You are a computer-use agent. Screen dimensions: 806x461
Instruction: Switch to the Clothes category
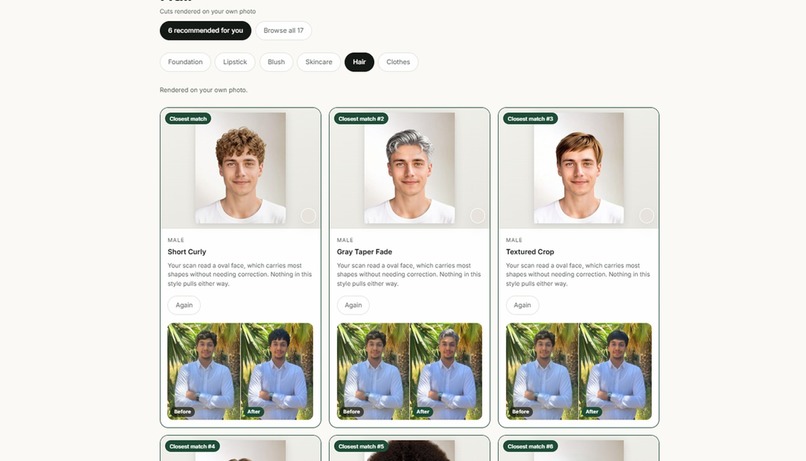(398, 62)
